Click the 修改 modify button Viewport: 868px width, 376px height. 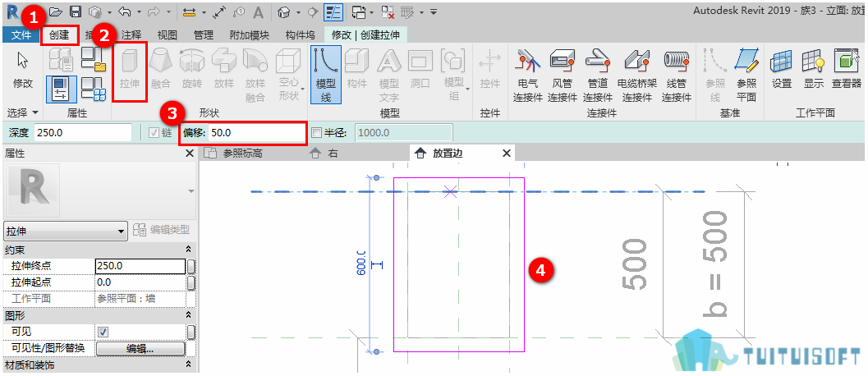[23, 71]
